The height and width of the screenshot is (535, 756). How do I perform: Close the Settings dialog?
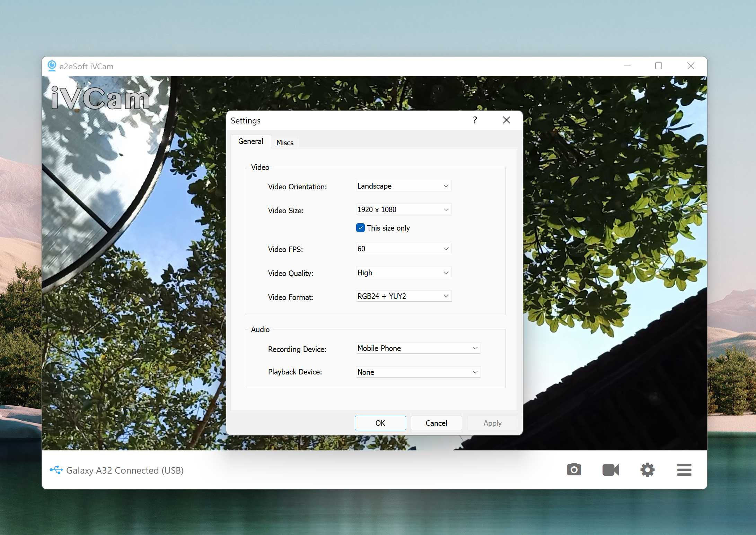pos(506,120)
